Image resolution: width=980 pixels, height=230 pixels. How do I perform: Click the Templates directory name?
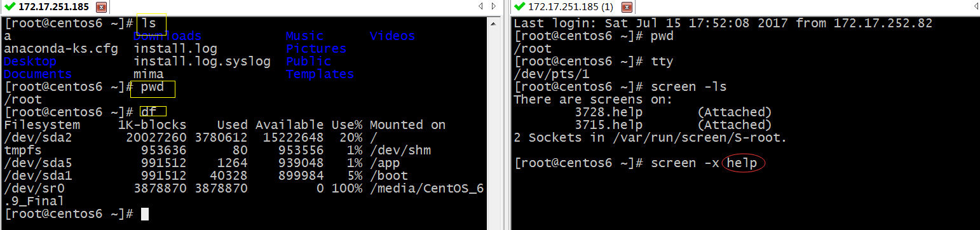click(x=320, y=74)
